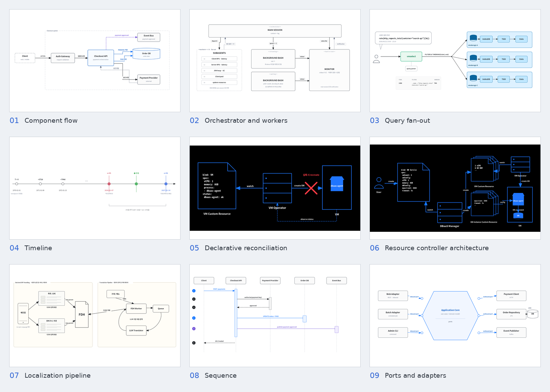Click the Auth Gateway box in Component flow
The image size is (550, 392).
(63, 58)
